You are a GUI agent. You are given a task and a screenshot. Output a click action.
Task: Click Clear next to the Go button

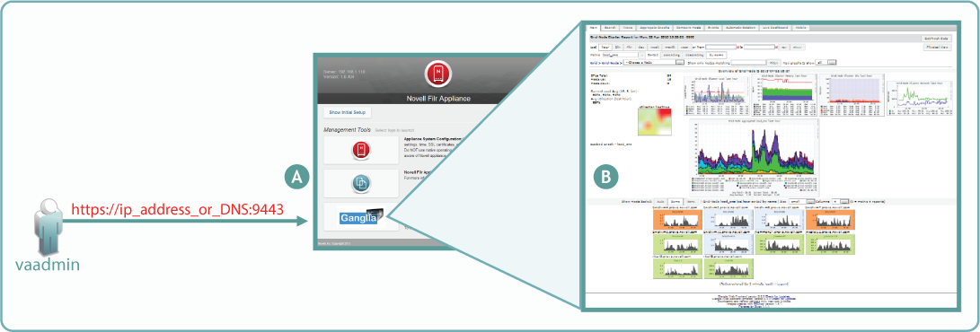[x=798, y=47]
